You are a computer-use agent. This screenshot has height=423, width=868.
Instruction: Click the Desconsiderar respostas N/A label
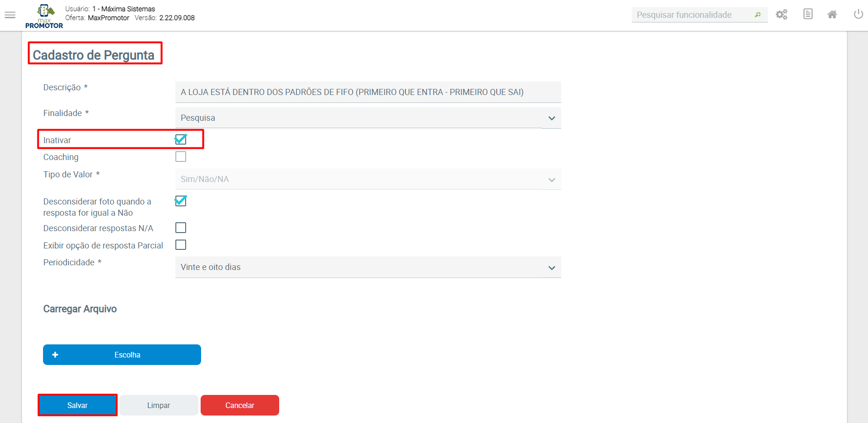[98, 228]
